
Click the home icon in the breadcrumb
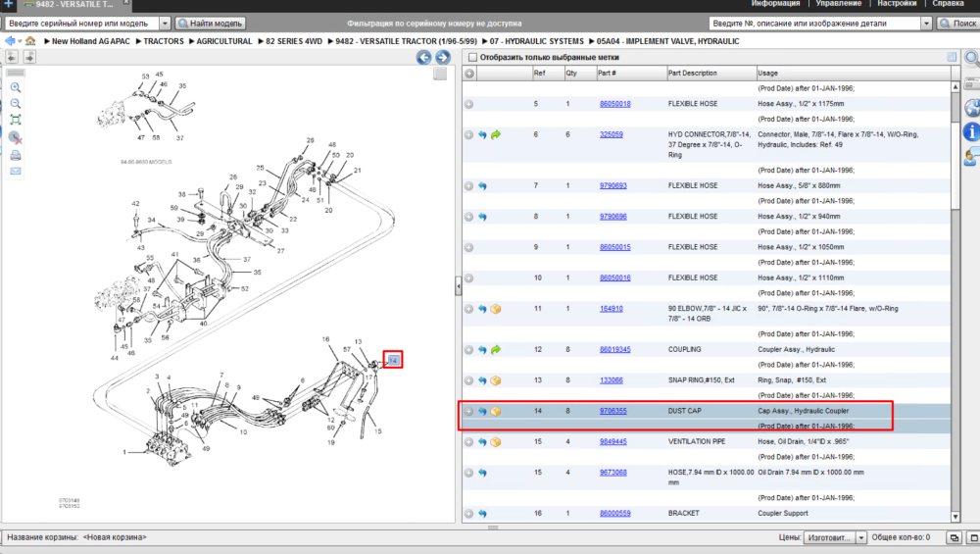click(30, 41)
